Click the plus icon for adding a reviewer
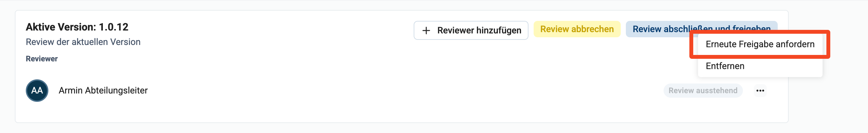 pos(426,31)
